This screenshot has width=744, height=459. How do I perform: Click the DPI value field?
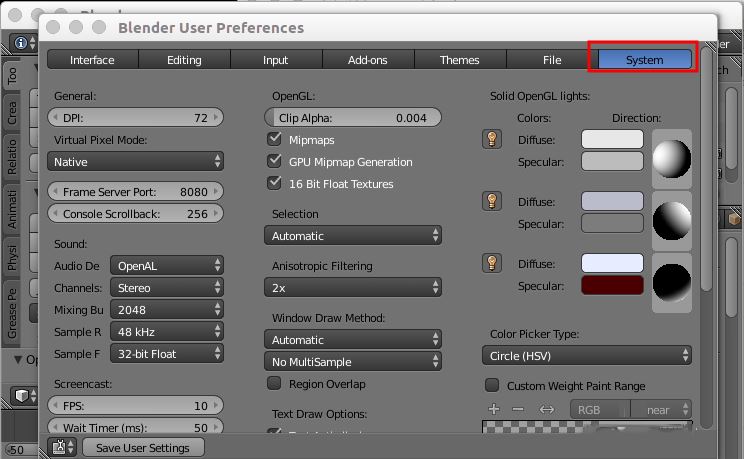click(x=135, y=117)
